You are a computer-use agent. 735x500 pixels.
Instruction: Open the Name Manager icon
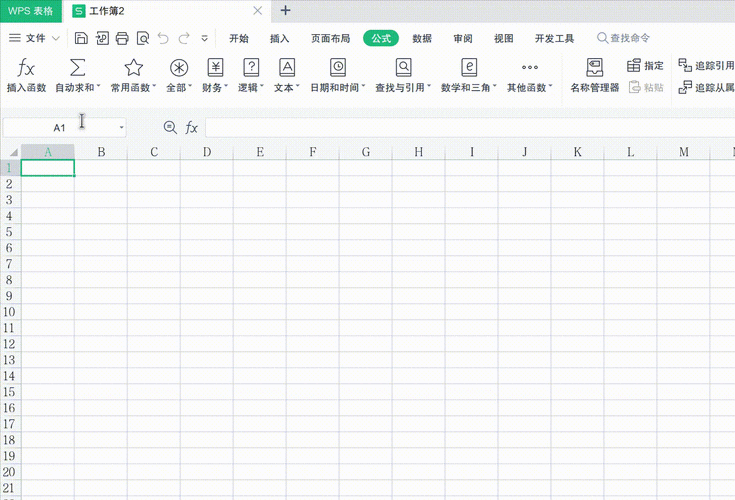point(594,67)
